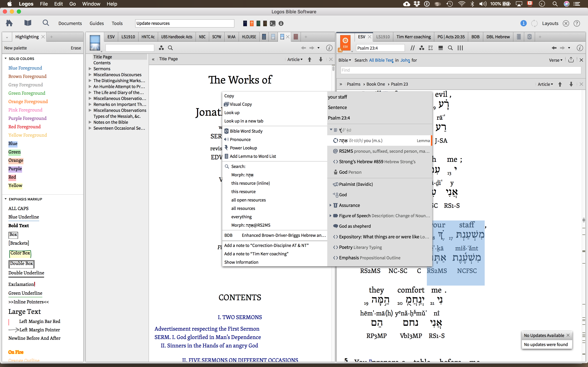Apply the Yellow highlight swatch

coord(15,185)
